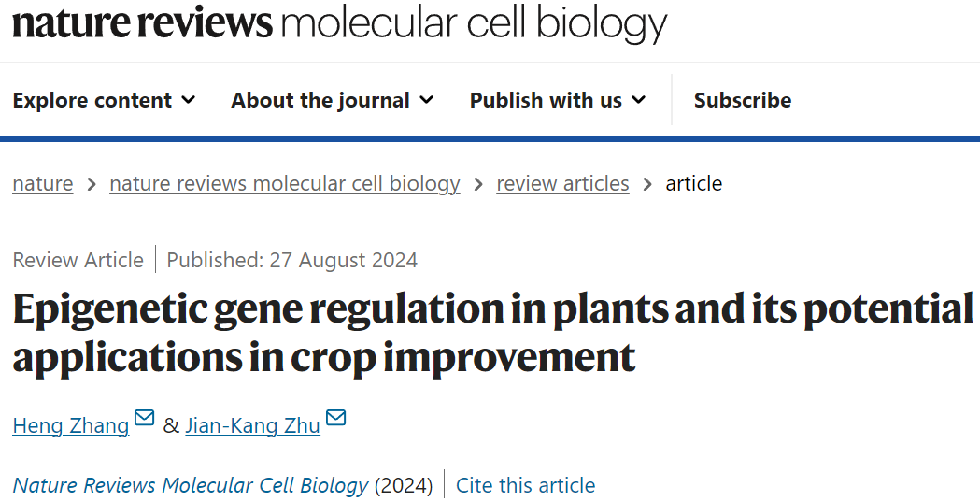Image resolution: width=980 pixels, height=502 pixels.
Task: Navigate to the review articles breadcrumb
Action: click(x=562, y=183)
